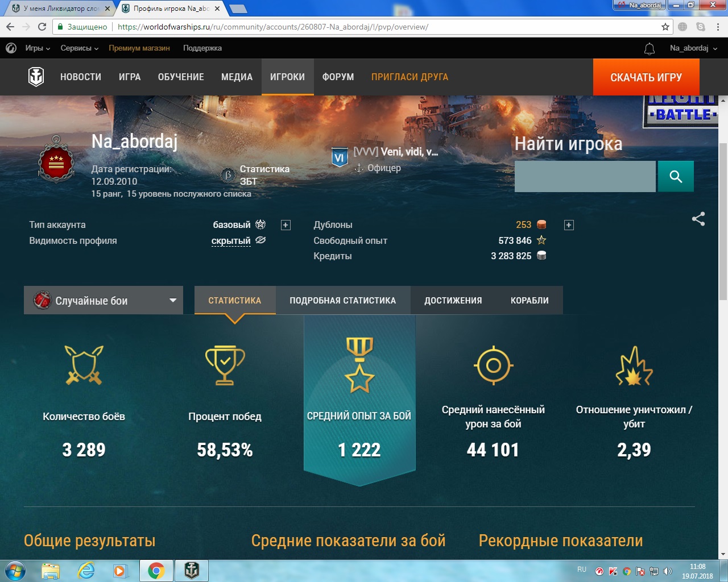Open the Veni, vidi clan link

click(396, 152)
